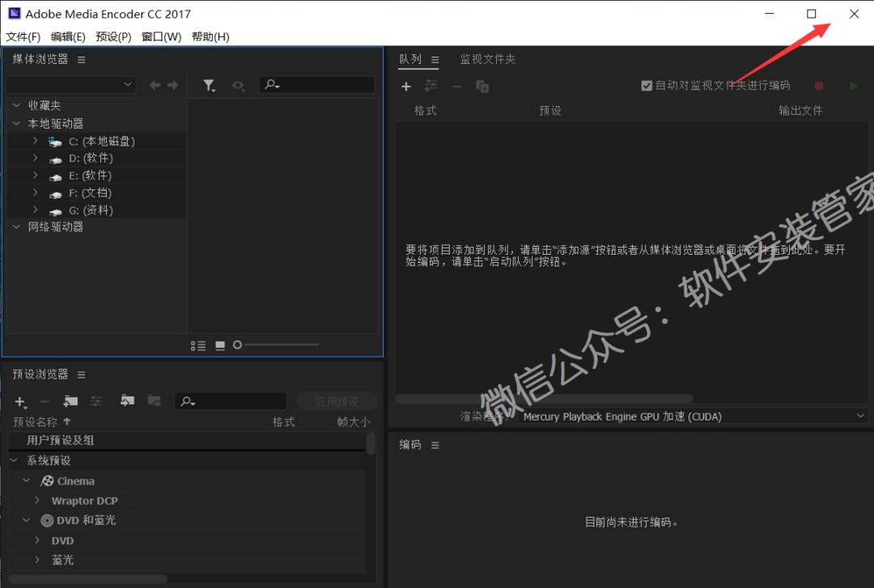Viewport: 874px width, 588px height.
Task: Switch to the 监视文件夹 tab
Action: (487, 59)
